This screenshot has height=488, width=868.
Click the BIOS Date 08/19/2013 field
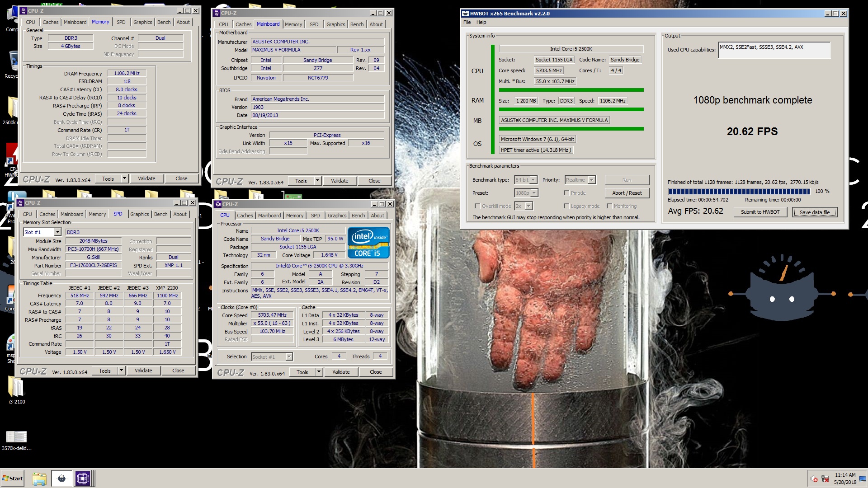point(317,115)
